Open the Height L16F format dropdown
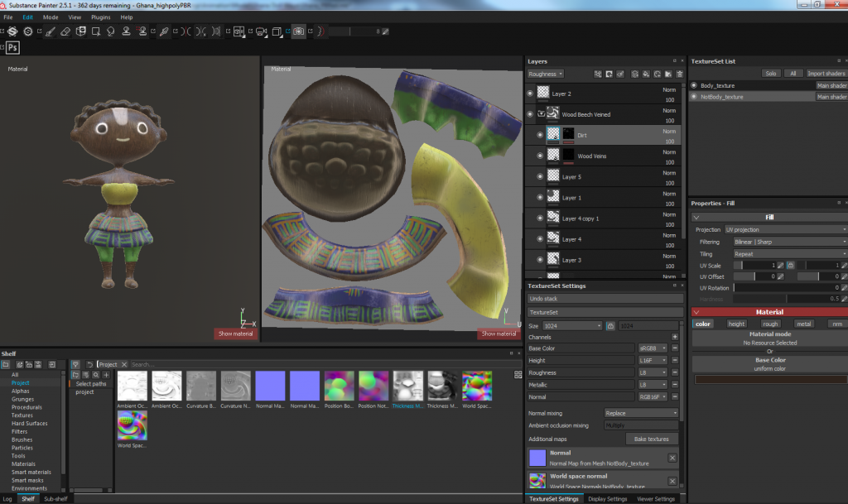 pyautogui.click(x=653, y=360)
